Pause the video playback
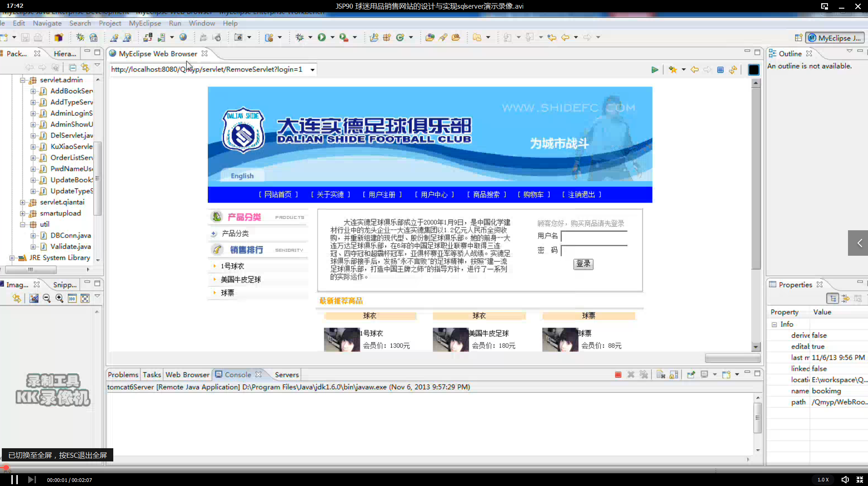The image size is (868, 486). pyautogui.click(x=15, y=480)
